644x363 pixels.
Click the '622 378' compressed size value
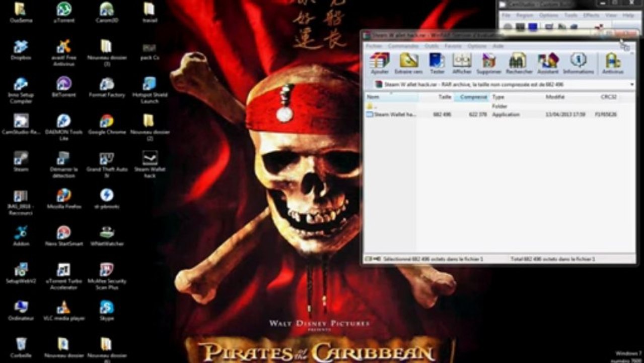[478, 114]
